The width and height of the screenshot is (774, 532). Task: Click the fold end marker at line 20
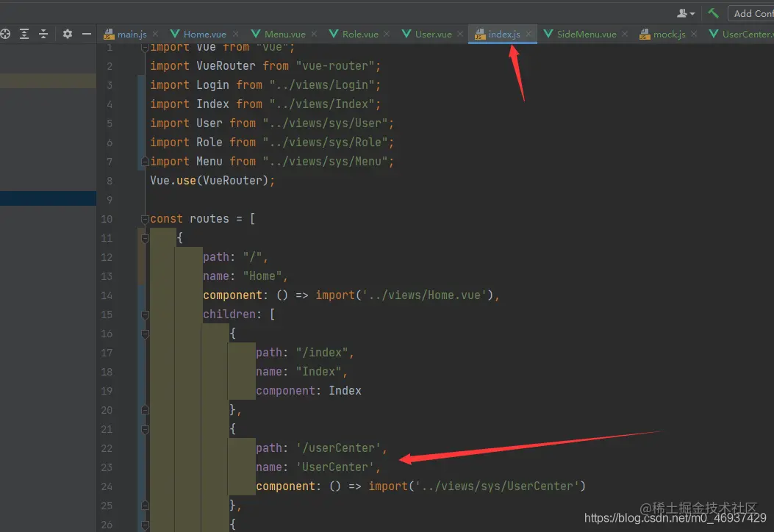coord(145,409)
